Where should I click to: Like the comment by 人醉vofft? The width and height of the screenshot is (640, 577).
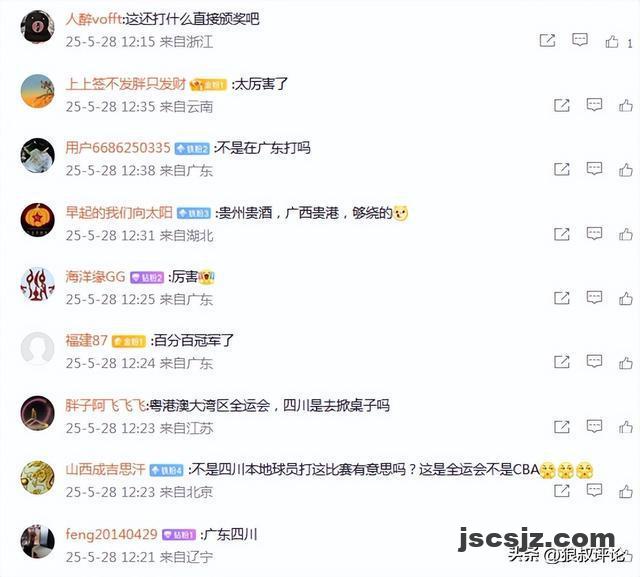point(612,41)
